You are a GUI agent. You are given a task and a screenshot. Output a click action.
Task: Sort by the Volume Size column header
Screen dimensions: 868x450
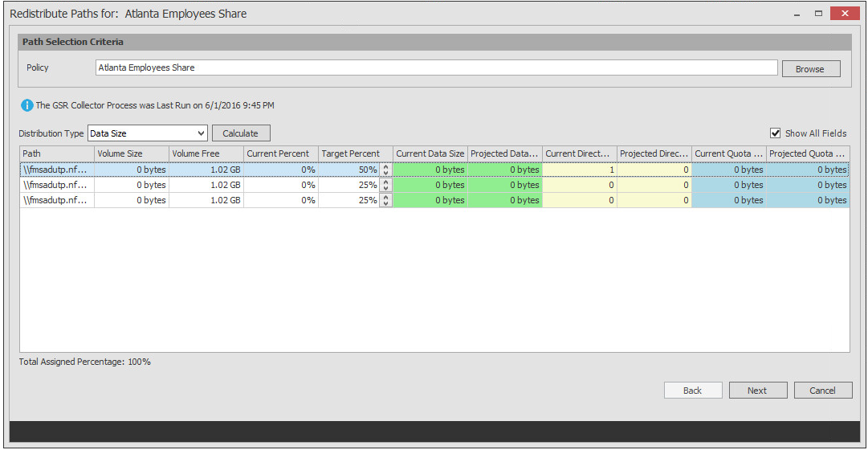click(x=132, y=153)
